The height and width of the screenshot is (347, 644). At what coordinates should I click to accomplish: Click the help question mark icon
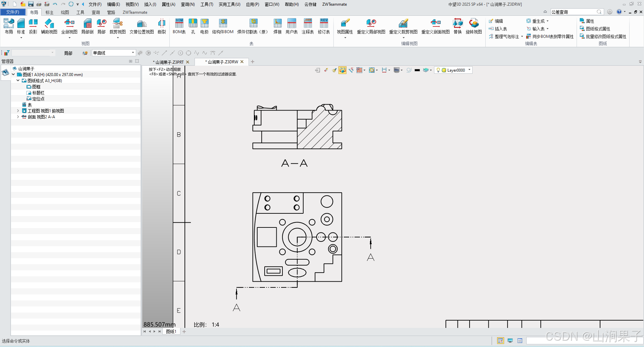tap(619, 12)
